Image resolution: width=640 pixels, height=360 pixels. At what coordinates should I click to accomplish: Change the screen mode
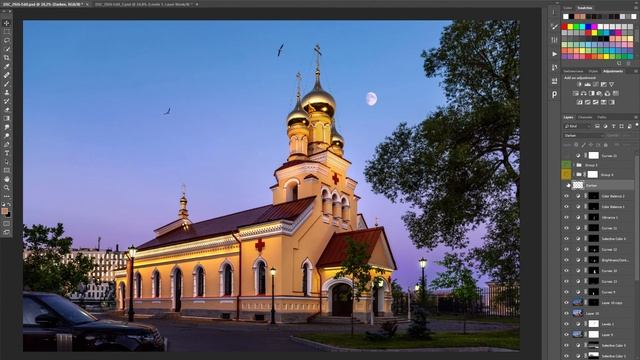[7, 232]
